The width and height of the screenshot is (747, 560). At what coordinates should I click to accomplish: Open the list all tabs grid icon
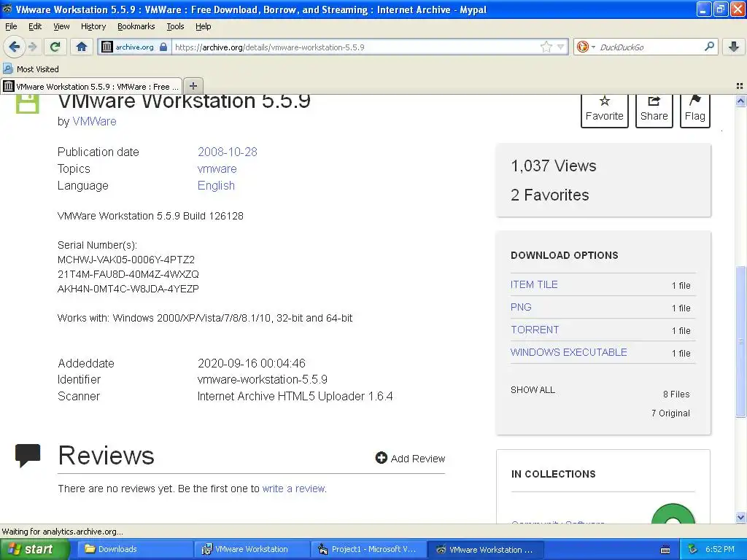740,86
